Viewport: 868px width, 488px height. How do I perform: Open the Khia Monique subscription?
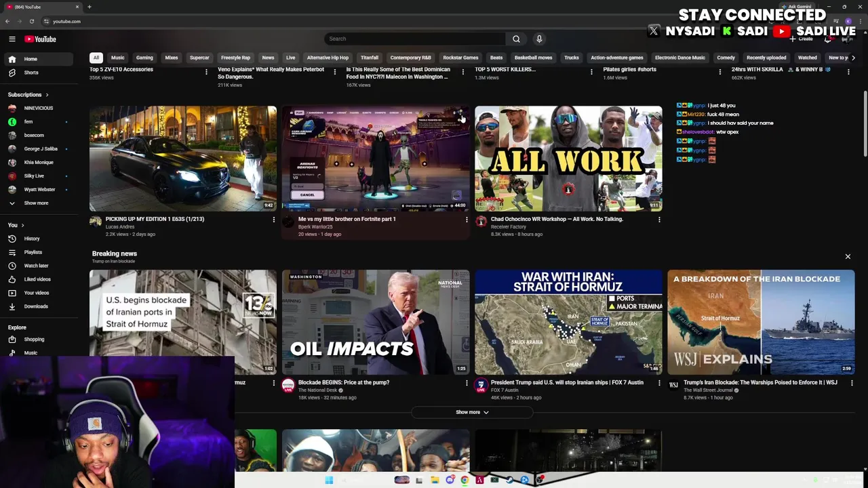37,162
